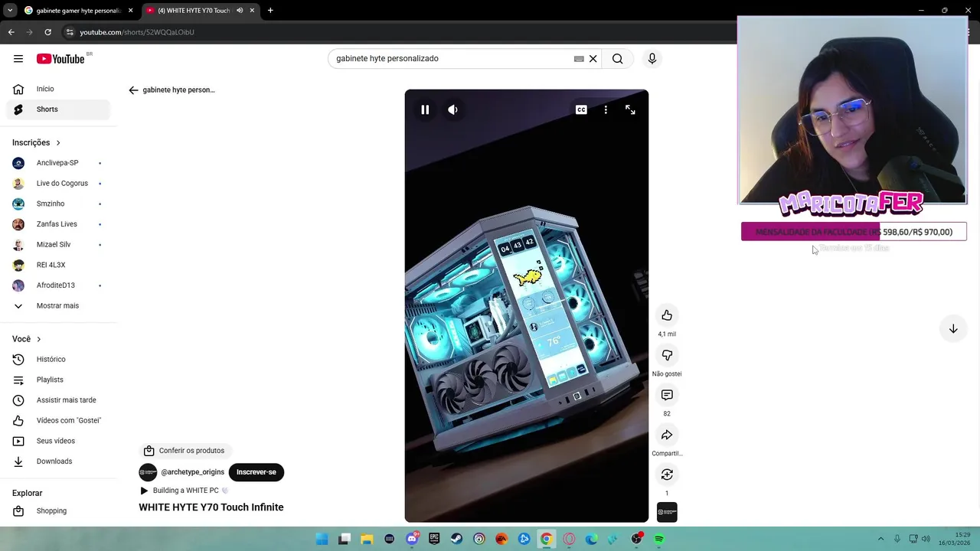Enter fullscreen for the Short

[630, 109]
